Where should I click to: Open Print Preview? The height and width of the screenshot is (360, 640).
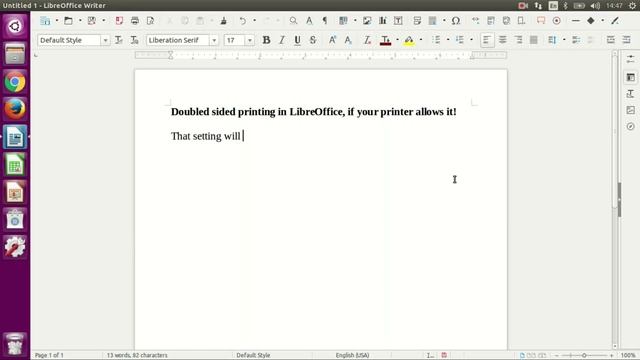(x=151, y=20)
